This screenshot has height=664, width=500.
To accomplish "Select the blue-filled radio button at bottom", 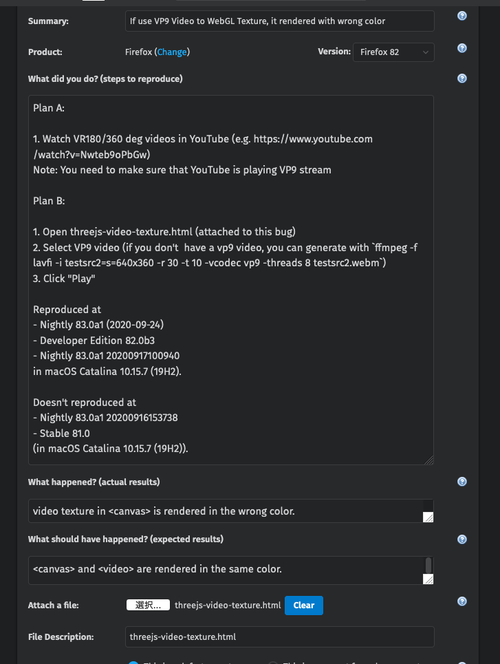I will [x=133, y=662].
